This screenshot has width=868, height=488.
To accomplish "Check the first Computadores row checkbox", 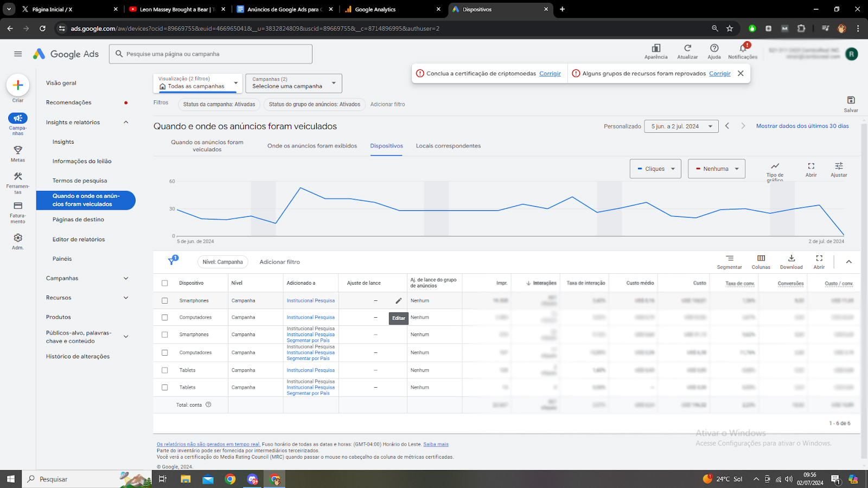I will pyautogui.click(x=165, y=317).
